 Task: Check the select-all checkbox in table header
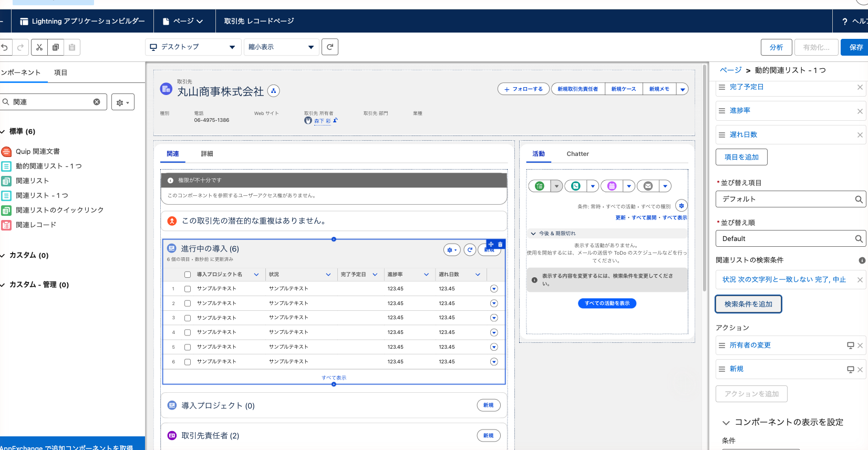tap(188, 275)
